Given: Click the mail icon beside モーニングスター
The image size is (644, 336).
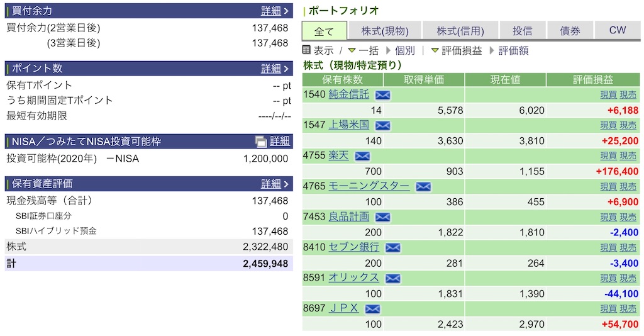Looking at the screenshot, I should 423,187.
